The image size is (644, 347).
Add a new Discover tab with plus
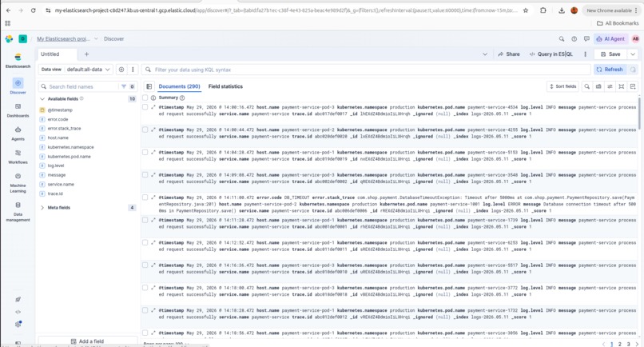click(86, 54)
